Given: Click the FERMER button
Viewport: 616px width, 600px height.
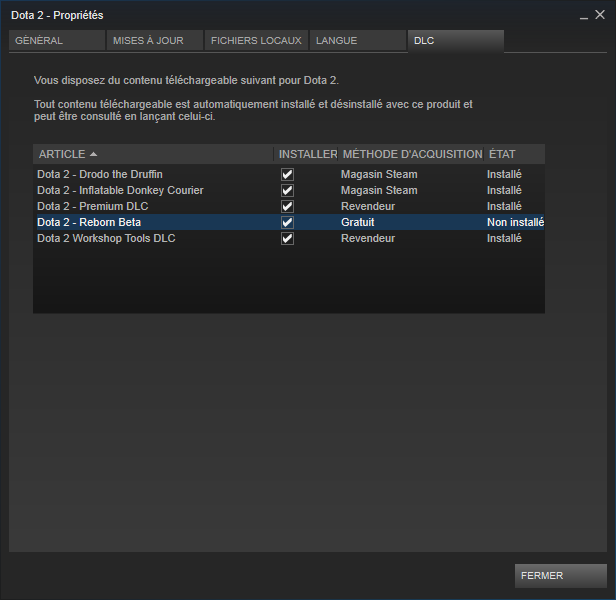Looking at the screenshot, I should pyautogui.click(x=561, y=576).
